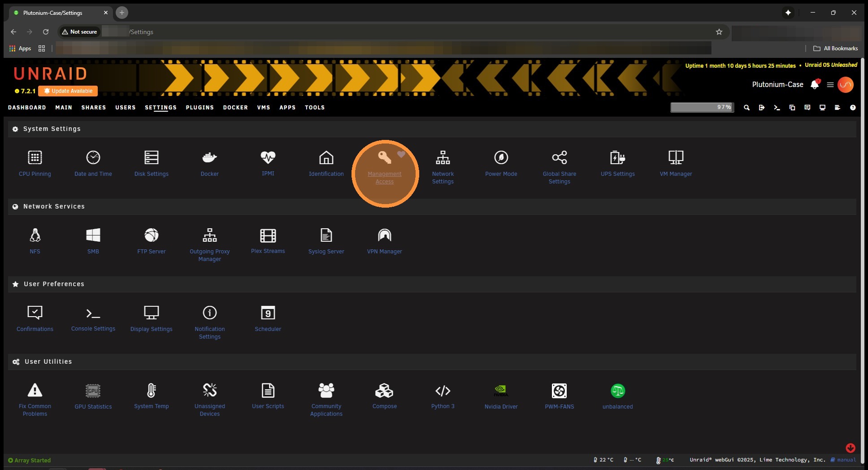Open the user avatar account menu
Image resolution: width=868 pixels, height=470 pixels.
(846, 85)
